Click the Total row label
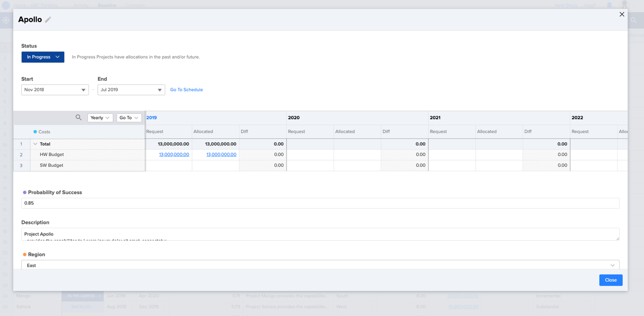The image size is (644, 316). (x=45, y=144)
